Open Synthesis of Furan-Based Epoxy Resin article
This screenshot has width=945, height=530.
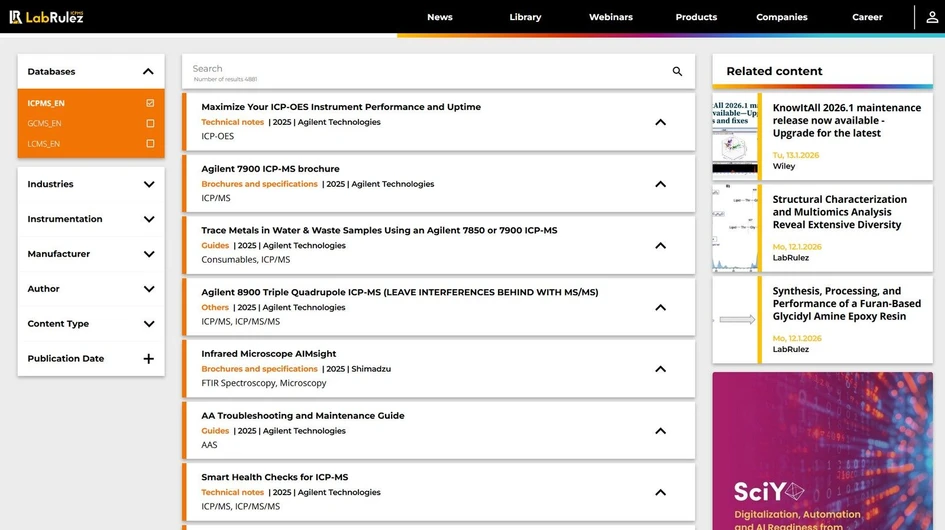click(x=847, y=304)
